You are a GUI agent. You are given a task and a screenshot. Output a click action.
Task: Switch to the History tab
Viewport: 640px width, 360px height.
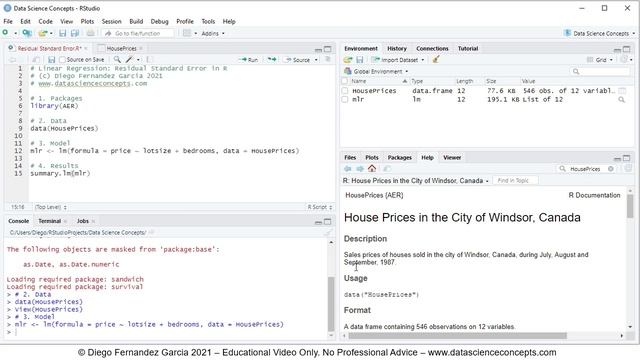tap(397, 48)
